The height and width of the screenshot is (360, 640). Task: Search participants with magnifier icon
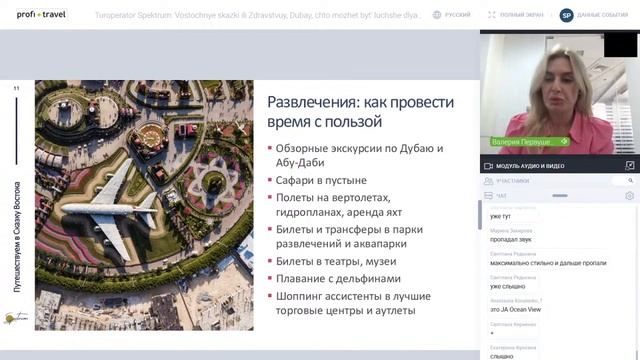point(631,180)
